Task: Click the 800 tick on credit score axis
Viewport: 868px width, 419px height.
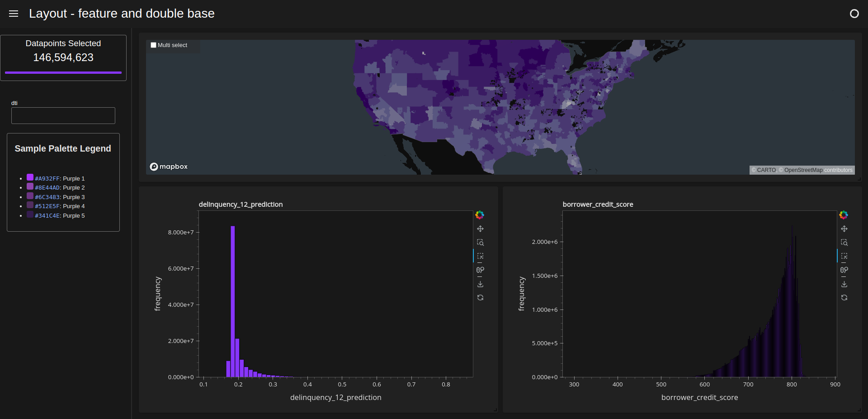Action: (x=792, y=385)
